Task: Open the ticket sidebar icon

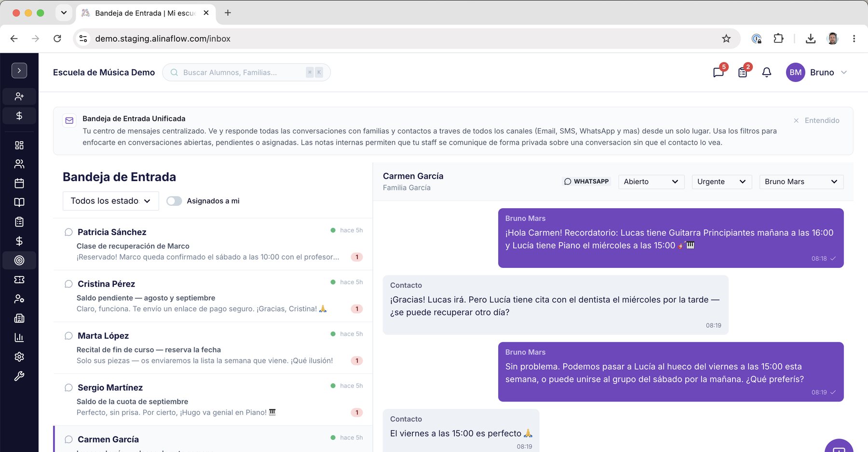Action: [19, 279]
